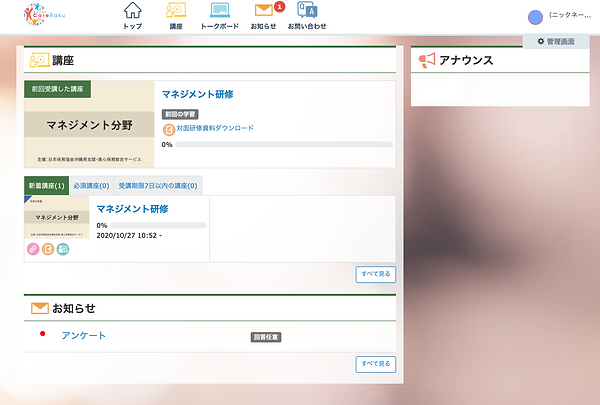Viewport: 600px width, 405px height.
Task: Click the previous course progress bar
Action: pos(284,145)
